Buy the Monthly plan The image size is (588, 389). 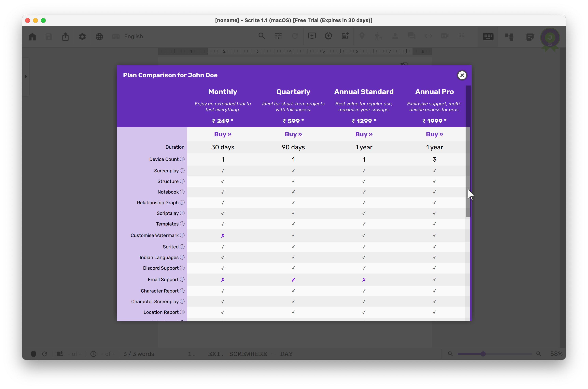point(223,134)
